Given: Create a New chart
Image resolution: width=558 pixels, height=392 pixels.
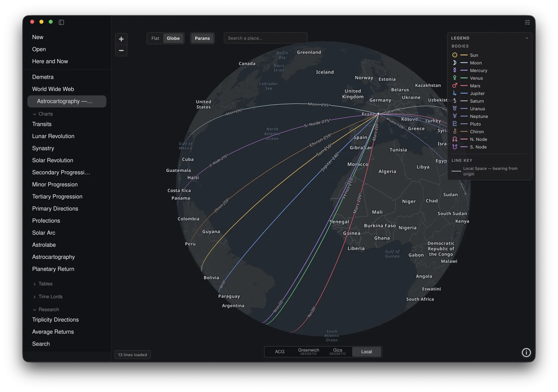Looking at the screenshot, I should click(38, 37).
